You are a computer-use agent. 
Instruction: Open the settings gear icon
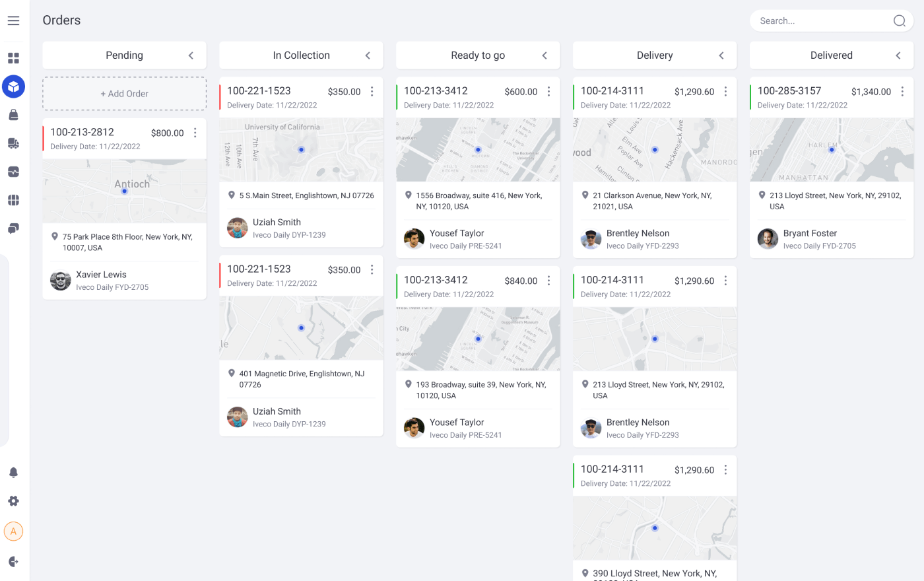[13, 501]
